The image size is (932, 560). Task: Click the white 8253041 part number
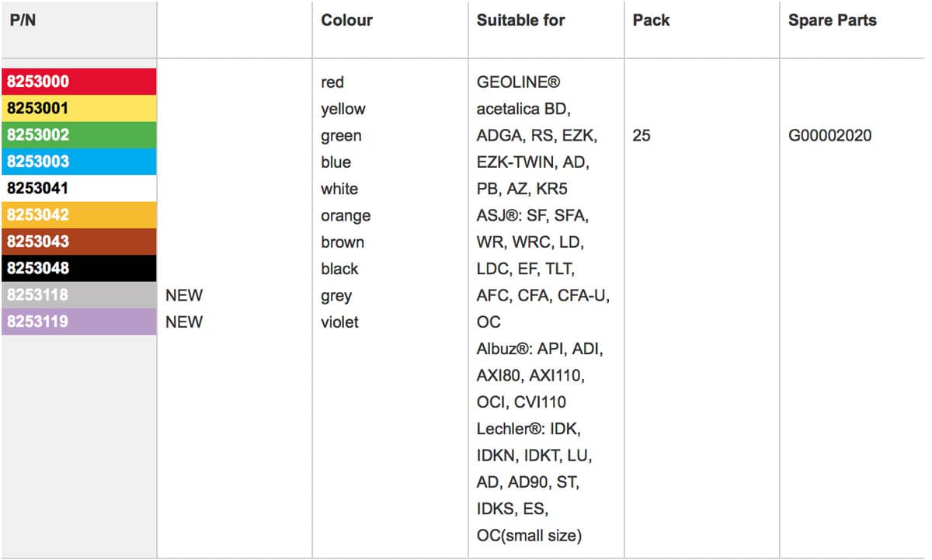pos(78,188)
